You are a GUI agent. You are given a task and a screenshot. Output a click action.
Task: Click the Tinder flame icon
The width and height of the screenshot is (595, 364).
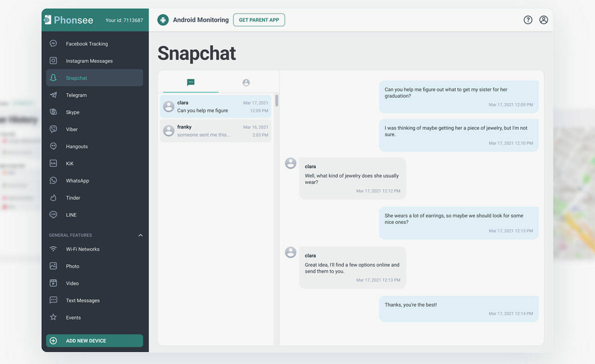pos(53,198)
